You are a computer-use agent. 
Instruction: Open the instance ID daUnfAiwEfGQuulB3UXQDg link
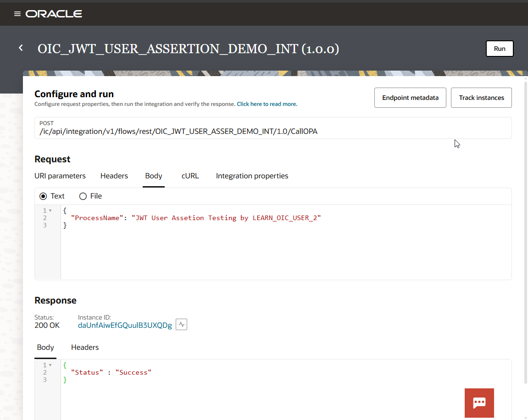pos(125,326)
